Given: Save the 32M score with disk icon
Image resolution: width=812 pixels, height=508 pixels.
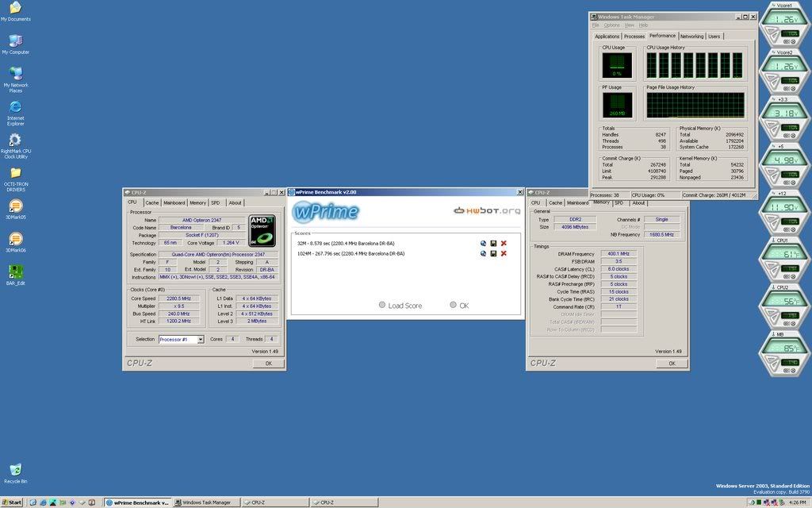Looking at the screenshot, I should (493, 243).
